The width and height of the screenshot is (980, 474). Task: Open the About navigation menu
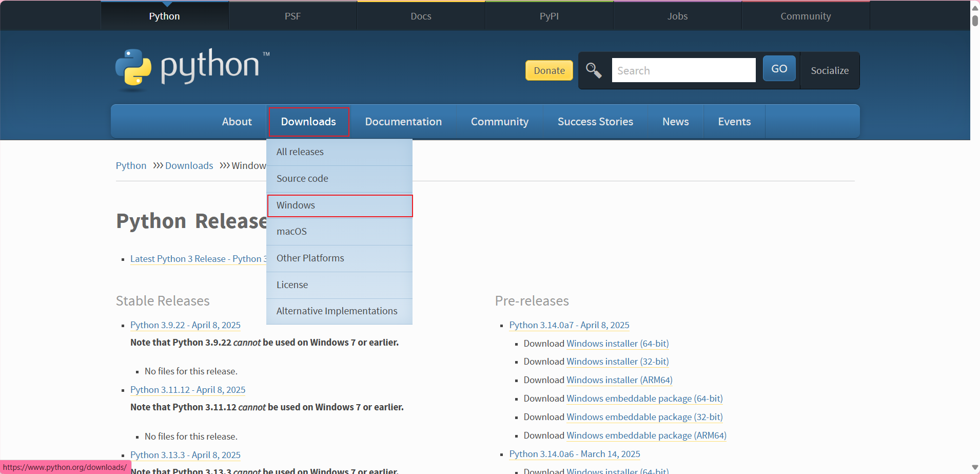pos(237,122)
